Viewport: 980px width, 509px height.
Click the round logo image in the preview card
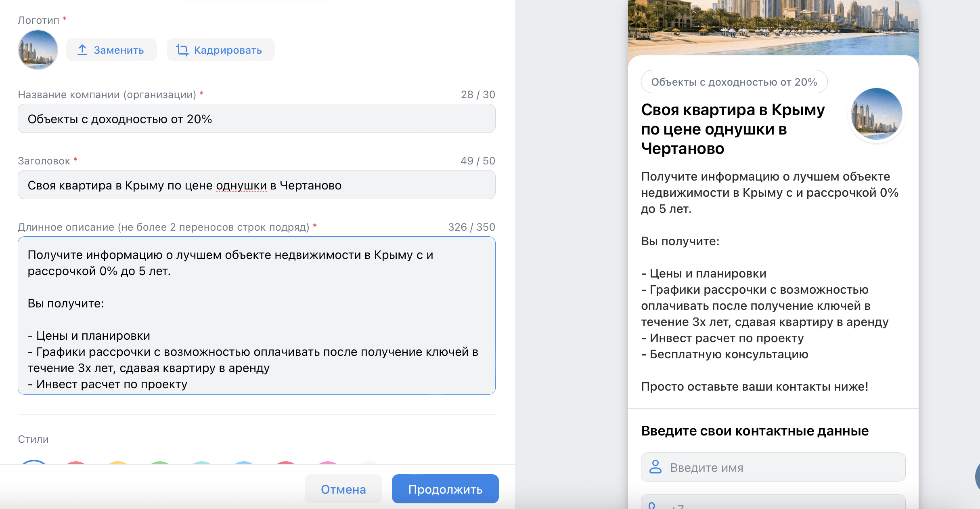click(x=876, y=114)
